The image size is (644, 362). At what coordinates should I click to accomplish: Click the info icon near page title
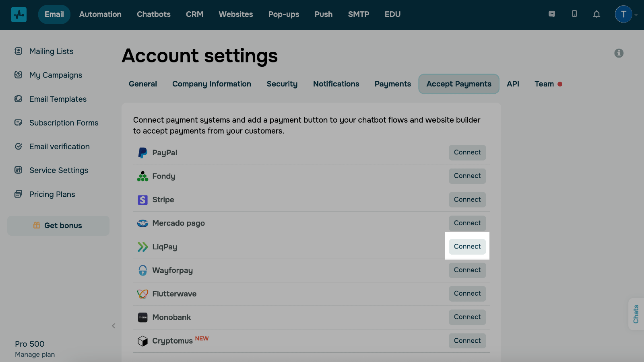(x=619, y=53)
